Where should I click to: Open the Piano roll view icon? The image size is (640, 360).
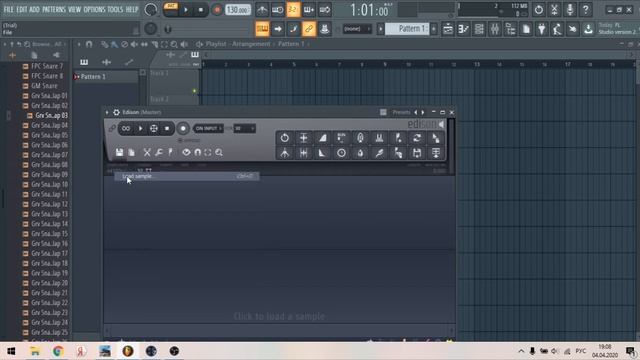coord(463,29)
